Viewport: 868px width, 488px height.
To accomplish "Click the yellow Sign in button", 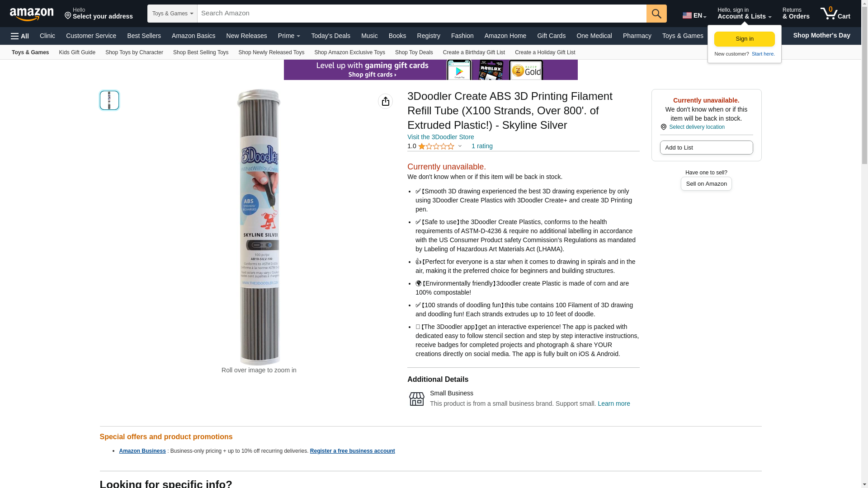I will click(744, 39).
